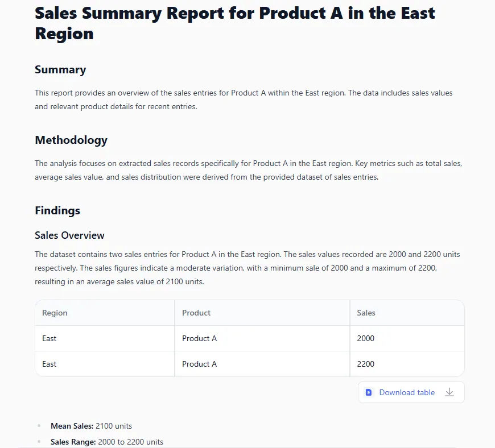The width and height of the screenshot is (495, 448).
Task: Click the Methodology section heading
Action: pyautogui.click(x=71, y=140)
